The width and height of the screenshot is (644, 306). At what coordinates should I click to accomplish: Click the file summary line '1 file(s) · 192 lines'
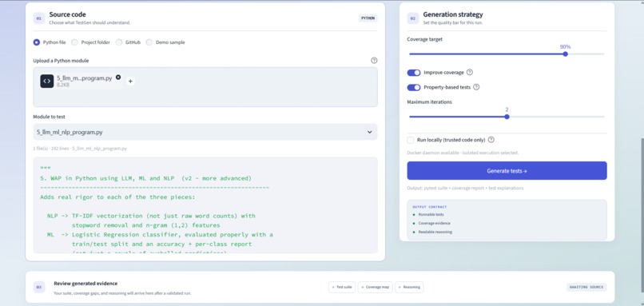point(80,149)
